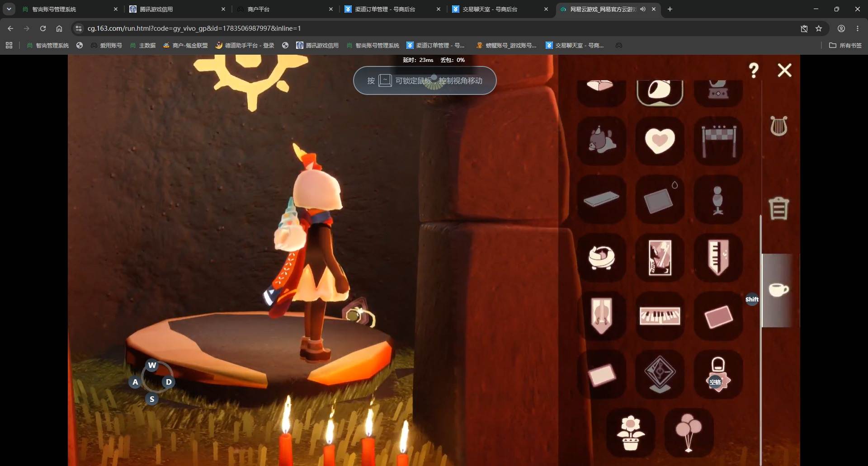Image resolution: width=868 pixels, height=466 pixels.
Task: Switch to the 腾讯游戏信用 browser tab
Action: 177,9
